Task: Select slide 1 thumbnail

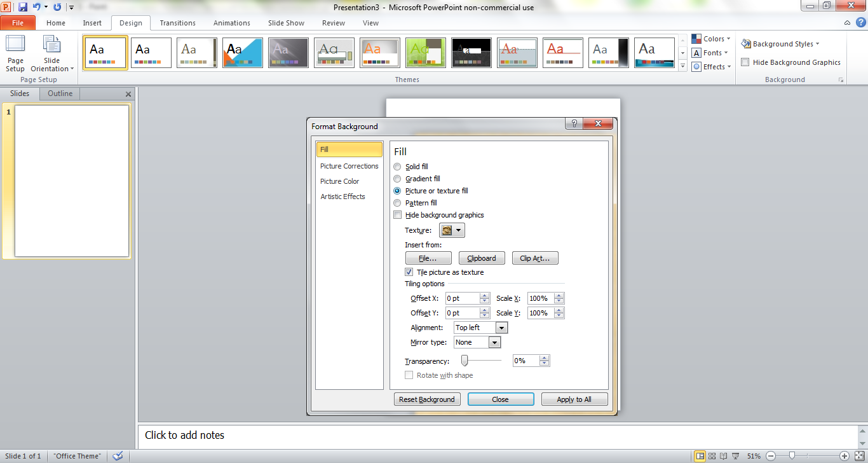Action: tap(72, 181)
